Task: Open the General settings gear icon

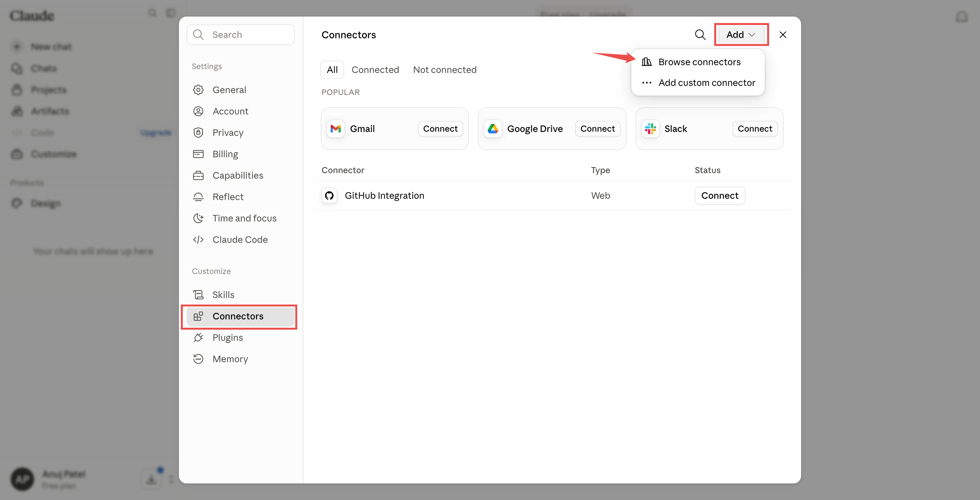Action: coord(198,90)
